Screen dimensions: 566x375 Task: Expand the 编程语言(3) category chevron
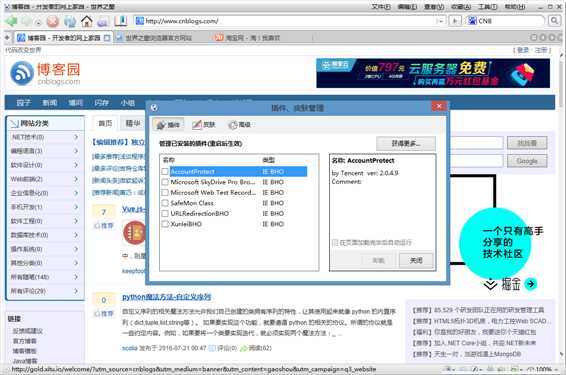point(76,151)
